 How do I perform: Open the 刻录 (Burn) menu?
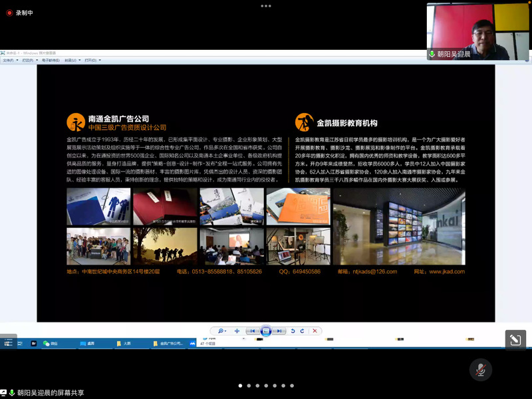pos(70,61)
